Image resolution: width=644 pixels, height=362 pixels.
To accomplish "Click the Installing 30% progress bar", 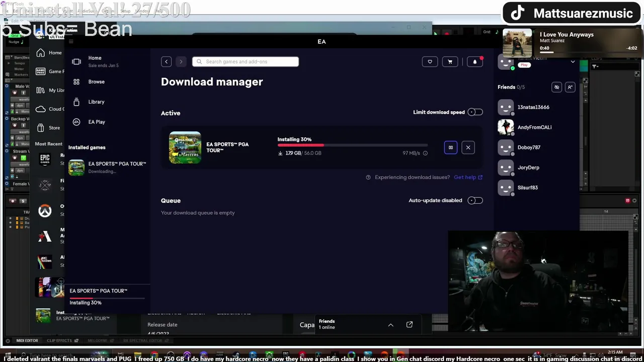I will point(353,145).
